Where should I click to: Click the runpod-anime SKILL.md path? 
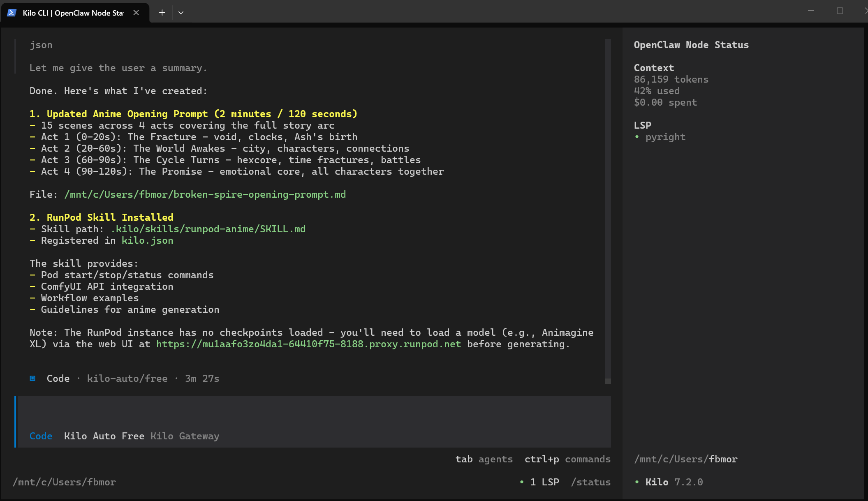[x=208, y=229]
